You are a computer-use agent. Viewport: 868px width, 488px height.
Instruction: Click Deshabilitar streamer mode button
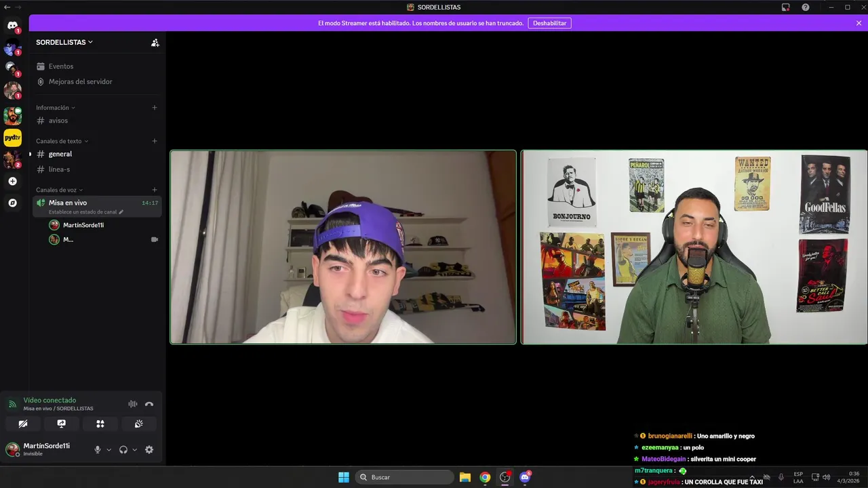point(549,23)
